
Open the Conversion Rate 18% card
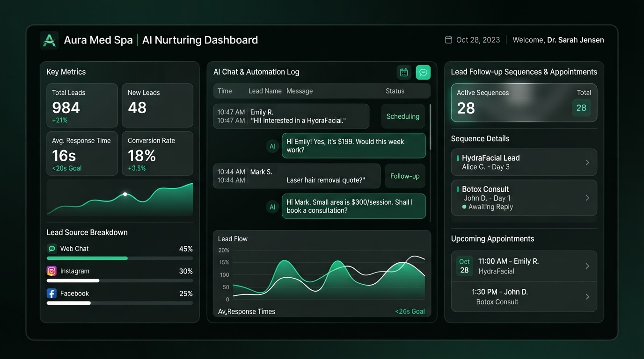[x=157, y=153]
